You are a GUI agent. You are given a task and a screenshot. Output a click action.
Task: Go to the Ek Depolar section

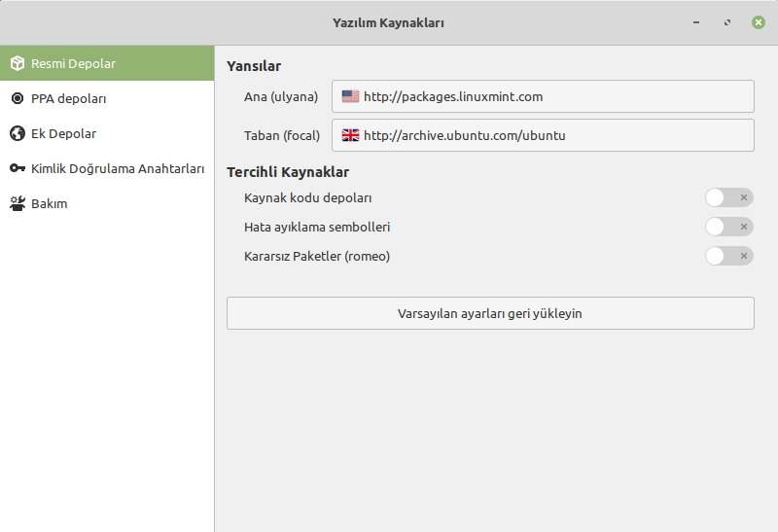107,133
